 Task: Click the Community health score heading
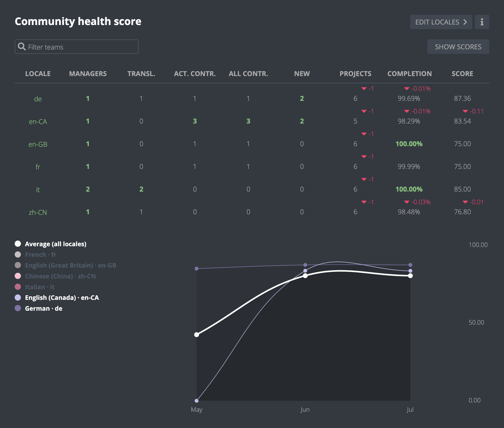click(78, 21)
